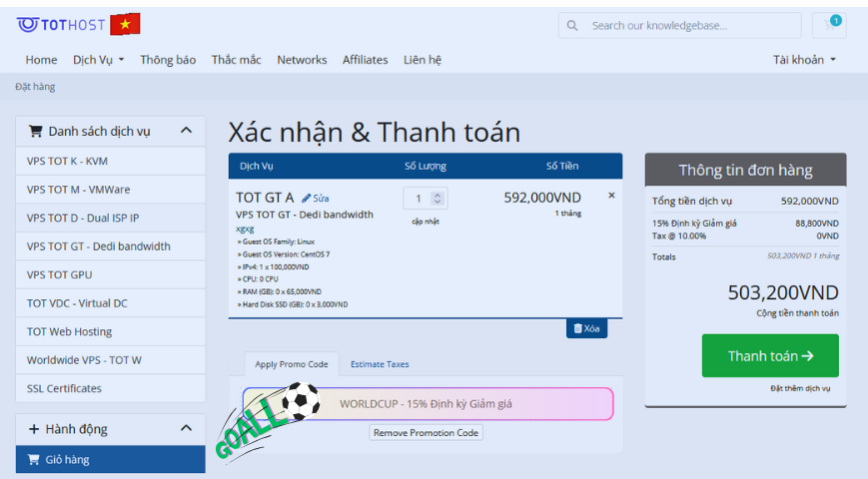
Task: Click the Hard Disk SSD config line
Action: click(x=293, y=304)
